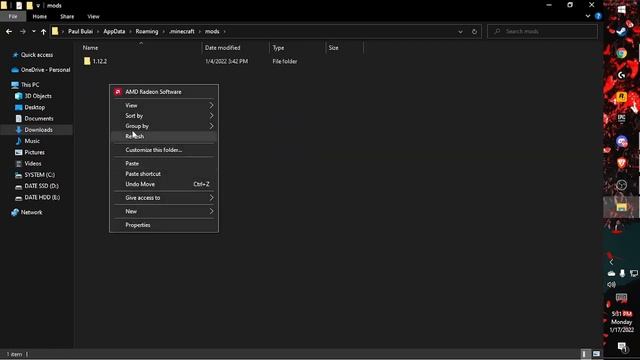Open the New submenu
640x360 pixels.
click(x=164, y=211)
